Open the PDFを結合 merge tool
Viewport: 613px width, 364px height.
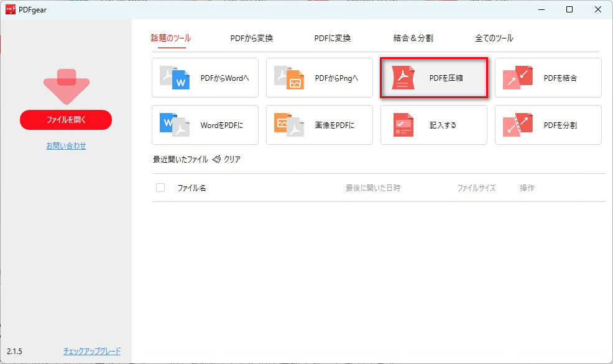[548, 77]
